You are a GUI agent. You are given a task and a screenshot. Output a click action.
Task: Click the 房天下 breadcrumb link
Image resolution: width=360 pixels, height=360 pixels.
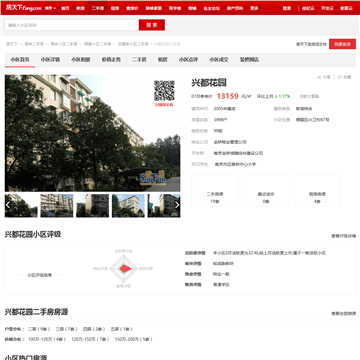pos(12,44)
